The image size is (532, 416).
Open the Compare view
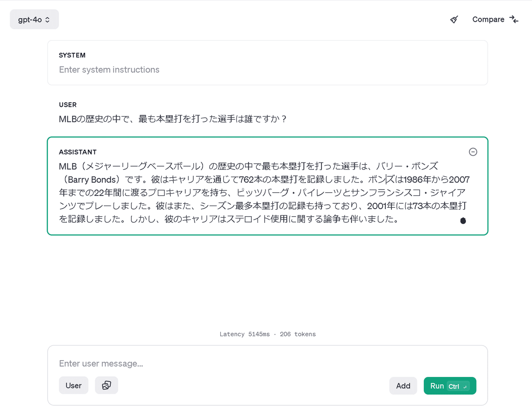[495, 19]
